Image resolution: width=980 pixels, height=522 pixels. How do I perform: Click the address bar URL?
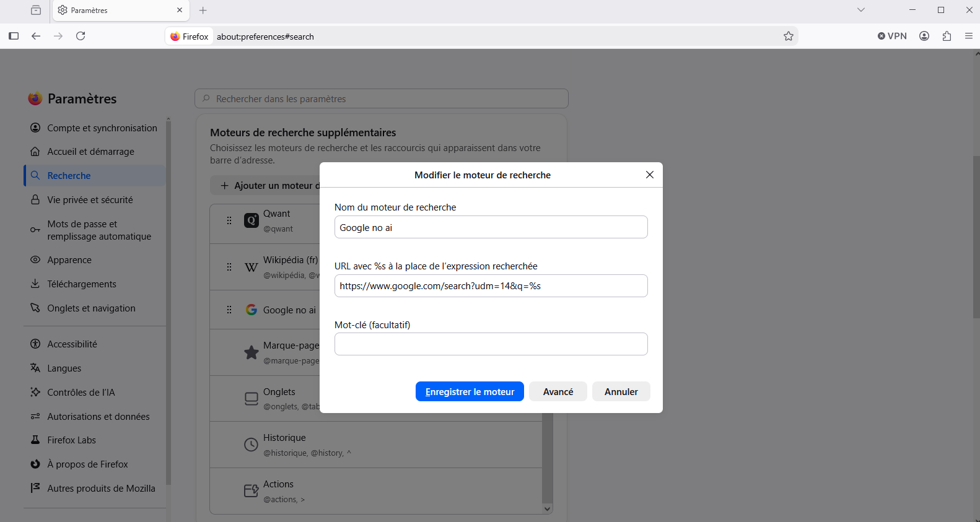point(265,37)
